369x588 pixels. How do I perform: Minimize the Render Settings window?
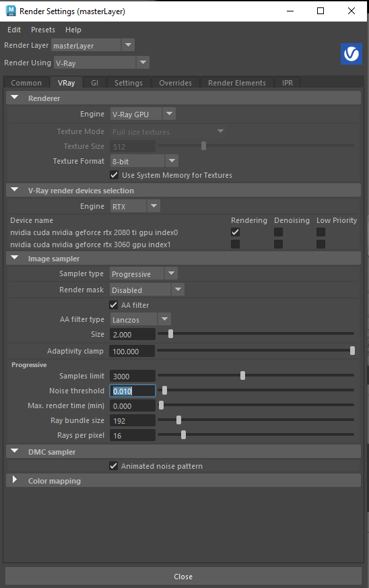pyautogui.click(x=290, y=11)
